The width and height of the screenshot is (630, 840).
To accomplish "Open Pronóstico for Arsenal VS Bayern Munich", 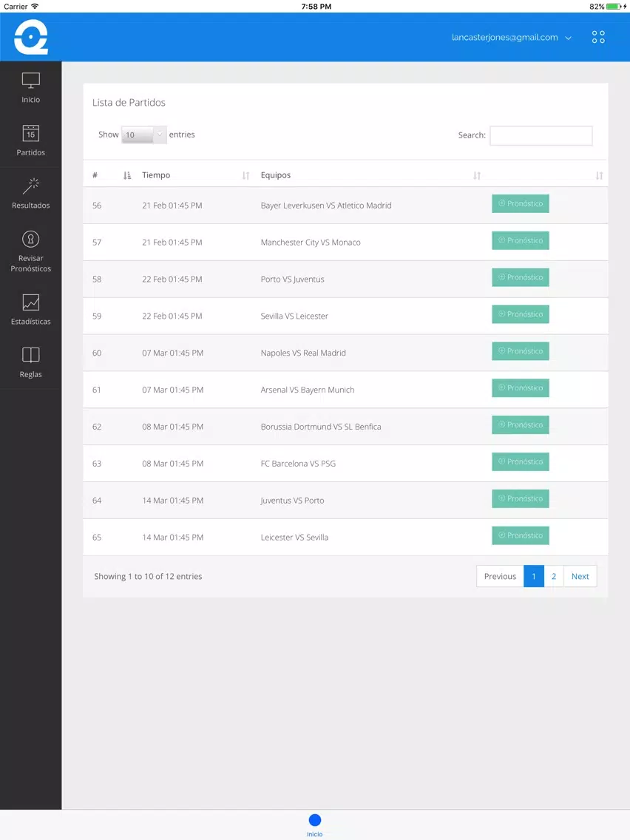I will [520, 388].
